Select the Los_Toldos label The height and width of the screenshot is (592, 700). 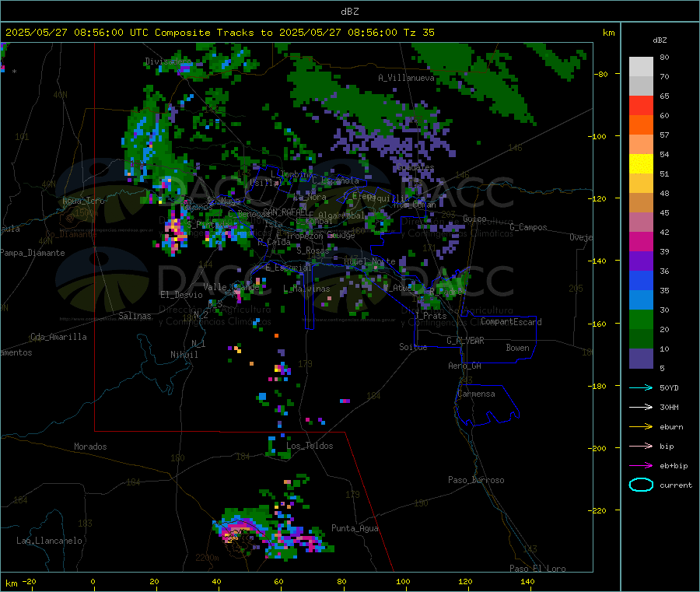click(310, 446)
